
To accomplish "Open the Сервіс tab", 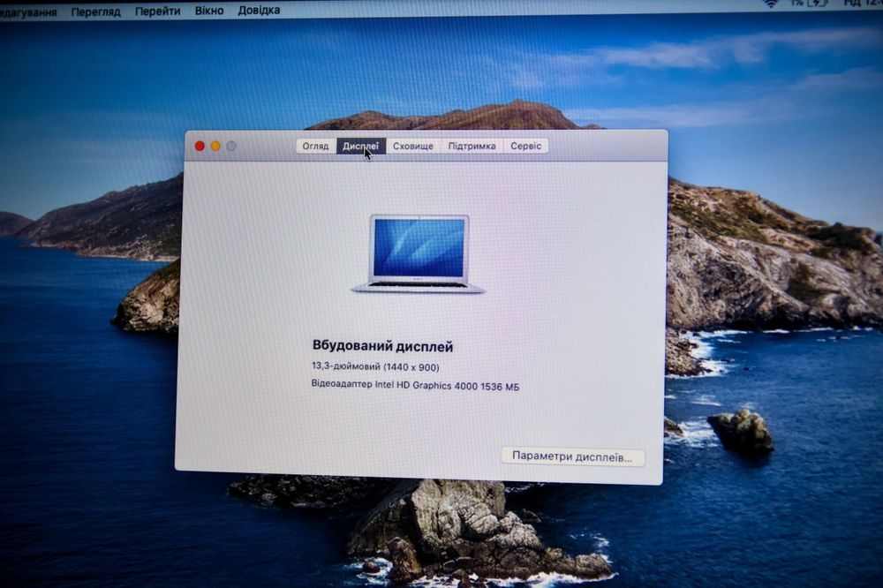I will [x=526, y=146].
